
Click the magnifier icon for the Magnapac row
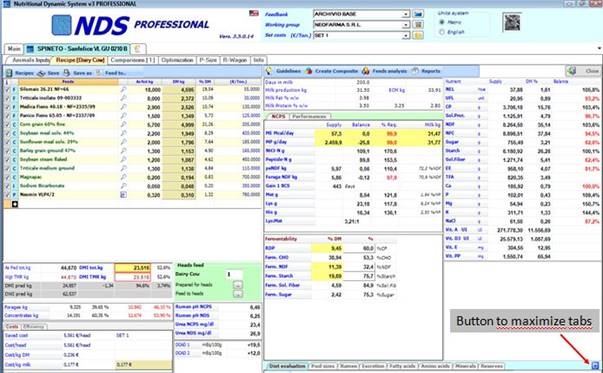[123, 177]
